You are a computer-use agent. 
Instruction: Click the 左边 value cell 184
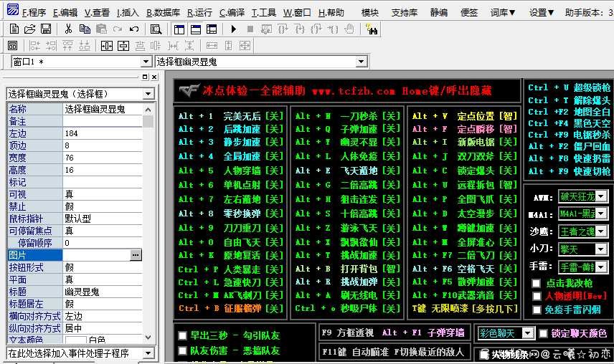[103, 133]
